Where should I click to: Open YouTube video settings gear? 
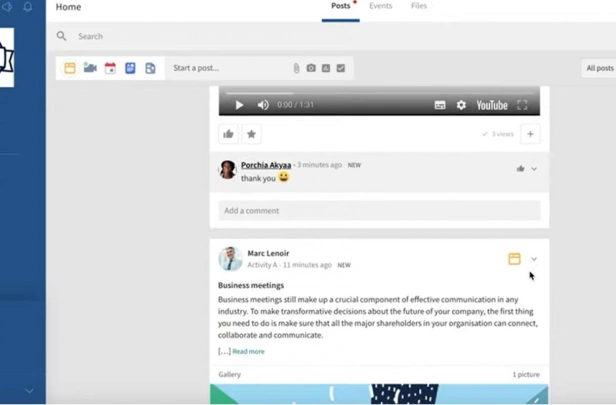tap(461, 105)
